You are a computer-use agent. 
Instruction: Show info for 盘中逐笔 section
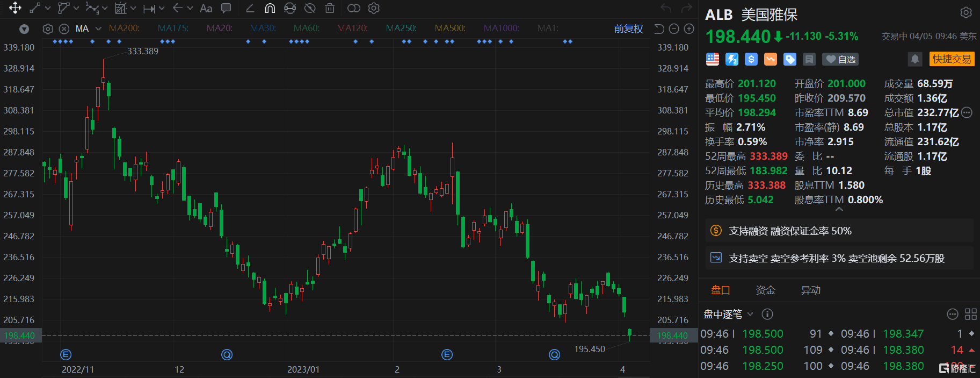(767, 314)
